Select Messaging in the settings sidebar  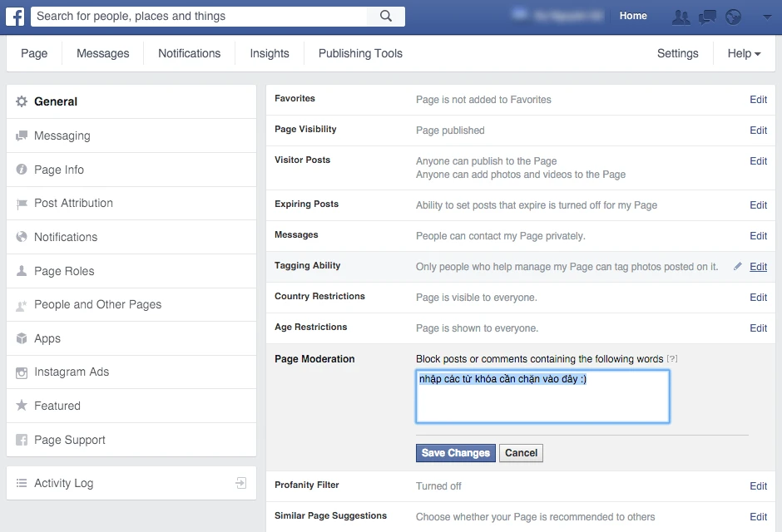pos(62,135)
